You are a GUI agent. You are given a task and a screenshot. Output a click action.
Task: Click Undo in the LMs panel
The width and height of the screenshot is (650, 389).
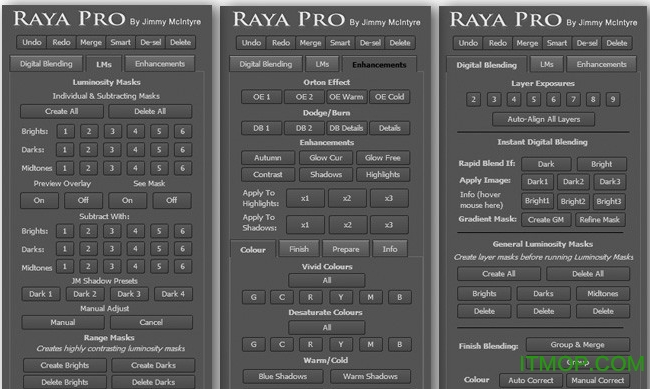(32, 42)
